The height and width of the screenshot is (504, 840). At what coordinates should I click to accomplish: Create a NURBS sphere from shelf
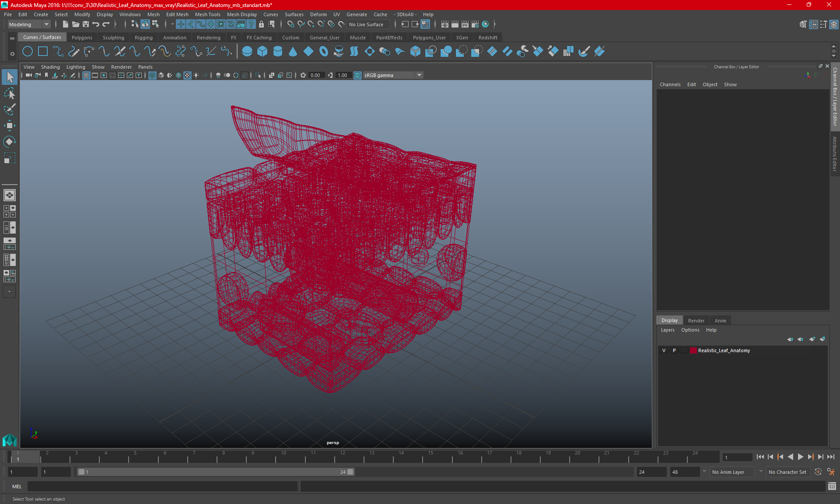[x=247, y=52]
